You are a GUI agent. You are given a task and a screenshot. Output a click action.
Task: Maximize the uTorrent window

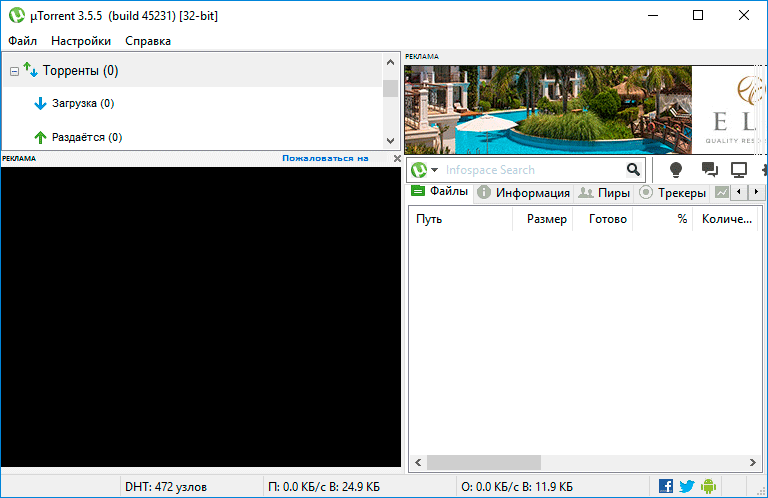click(698, 16)
